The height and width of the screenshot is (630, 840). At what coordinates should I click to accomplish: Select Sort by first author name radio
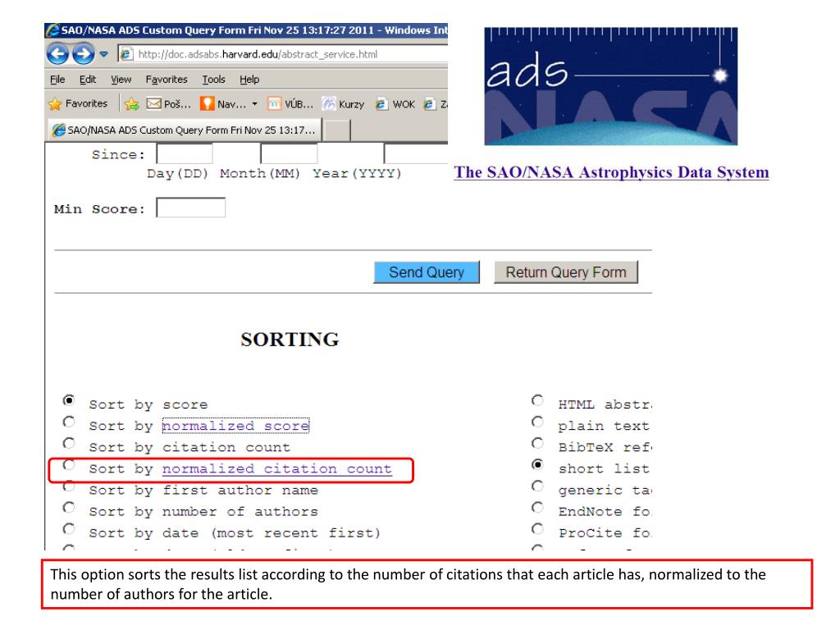[69, 486]
